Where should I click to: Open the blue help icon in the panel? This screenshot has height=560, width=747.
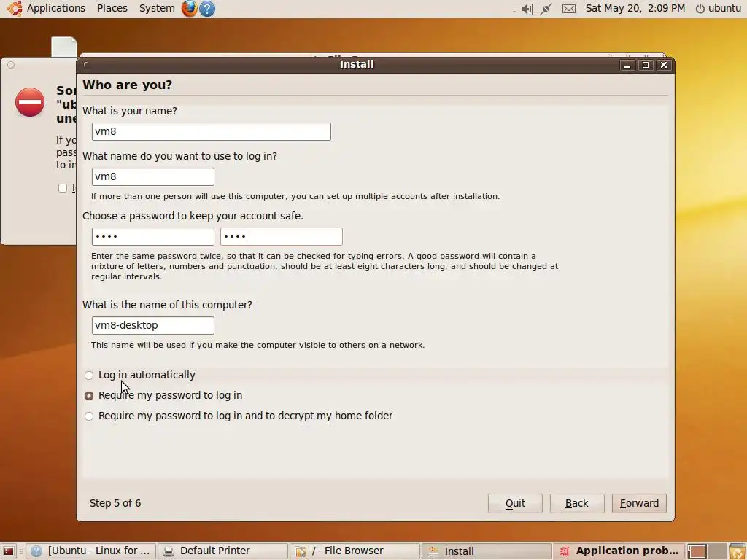[207, 9]
